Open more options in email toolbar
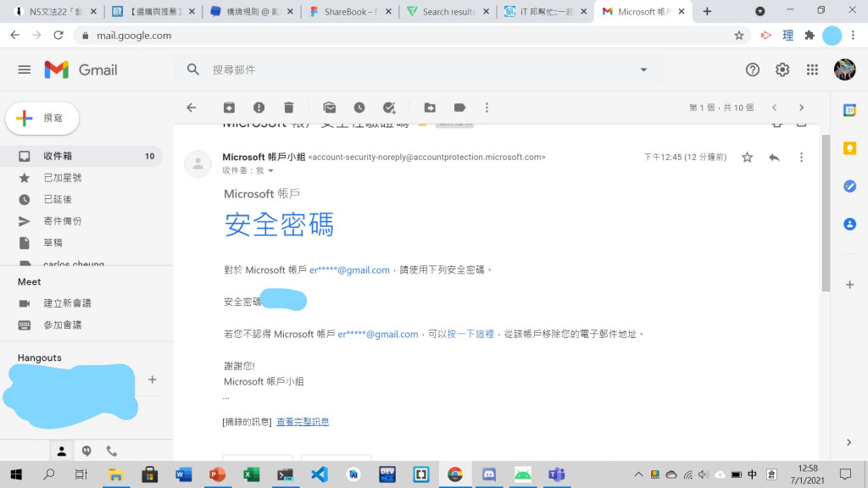The width and height of the screenshot is (868, 488). pos(487,108)
